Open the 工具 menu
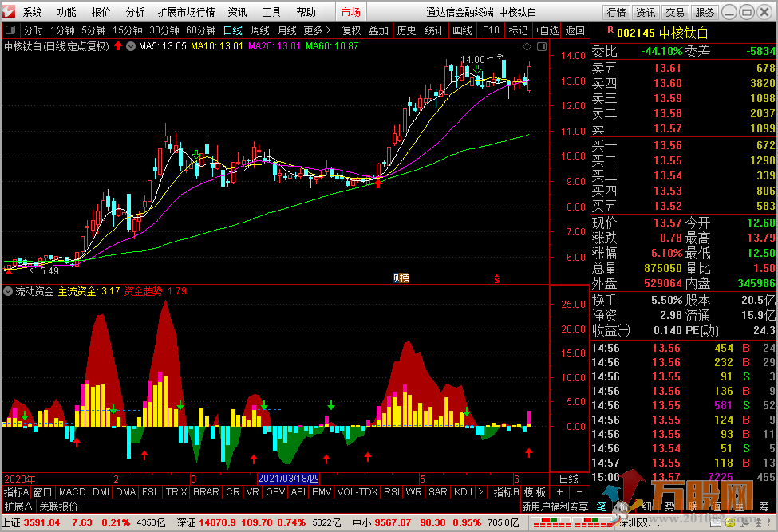The image size is (778, 532). click(x=271, y=12)
